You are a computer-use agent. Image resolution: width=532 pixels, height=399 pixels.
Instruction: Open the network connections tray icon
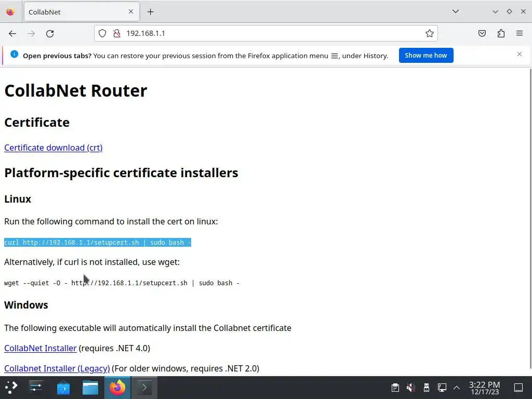pyautogui.click(x=442, y=388)
